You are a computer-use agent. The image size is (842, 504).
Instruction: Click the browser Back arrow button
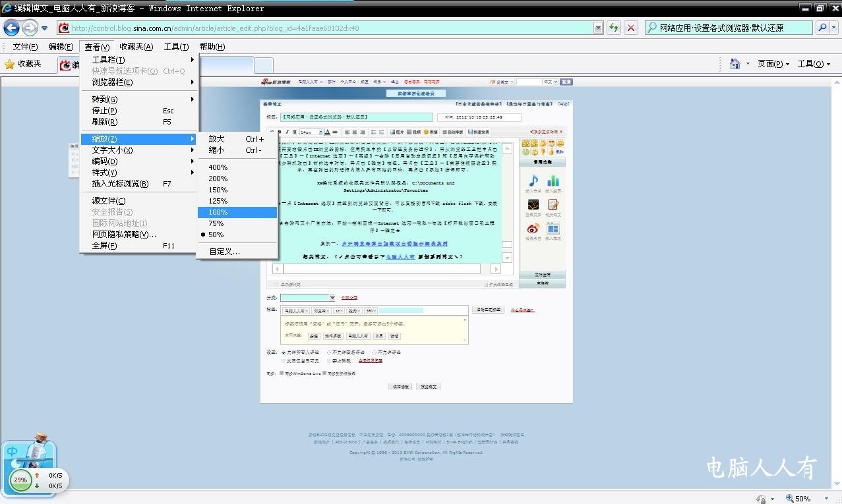[11, 28]
